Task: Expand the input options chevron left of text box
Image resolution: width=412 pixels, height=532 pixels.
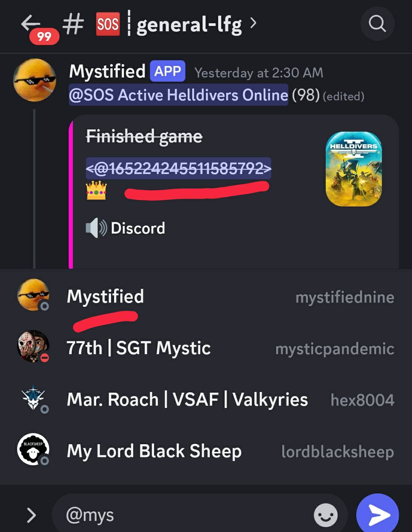Action: pyautogui.click(x=31, y=515)
